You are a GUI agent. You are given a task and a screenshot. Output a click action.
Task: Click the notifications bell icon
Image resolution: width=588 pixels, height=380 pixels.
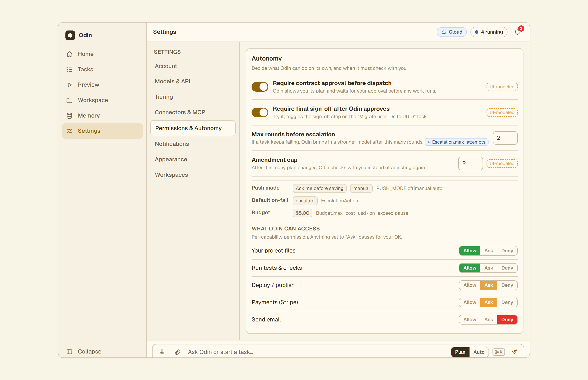(517, 32)
